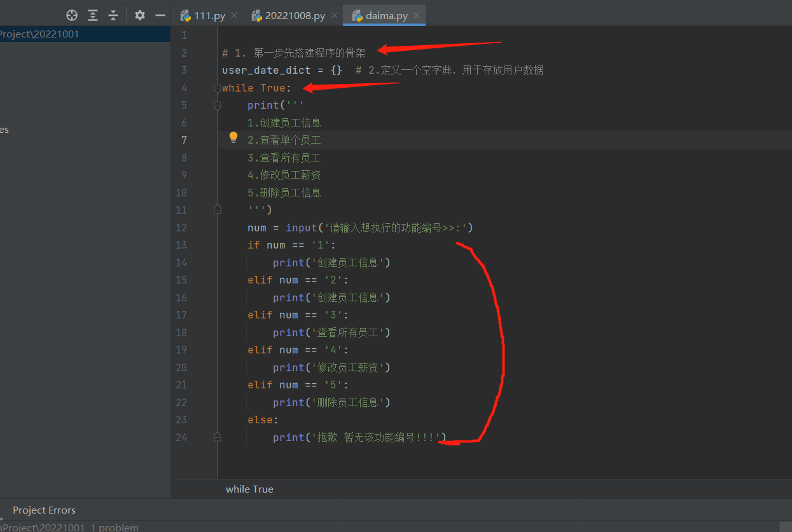Switch to the 20221008.py tab

(295, 16)
